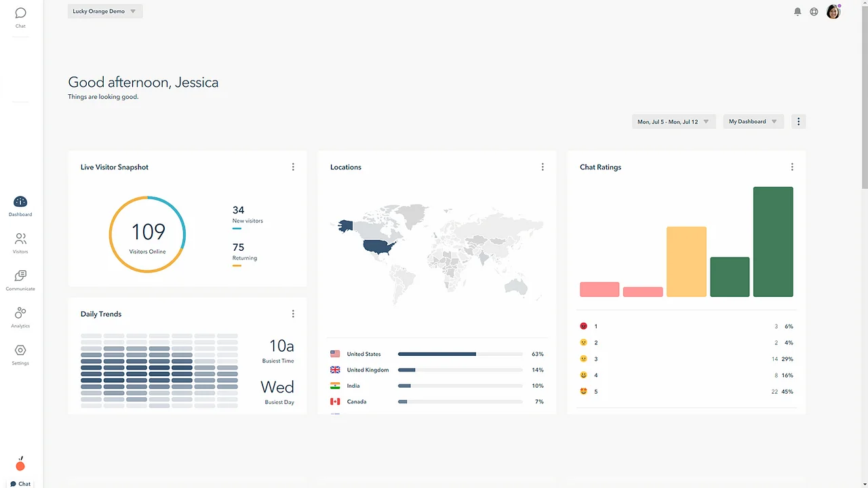The image size is (868, 488).
Task: Click the Lucky Orange logo icon
Action: click(x=20, y=465)
